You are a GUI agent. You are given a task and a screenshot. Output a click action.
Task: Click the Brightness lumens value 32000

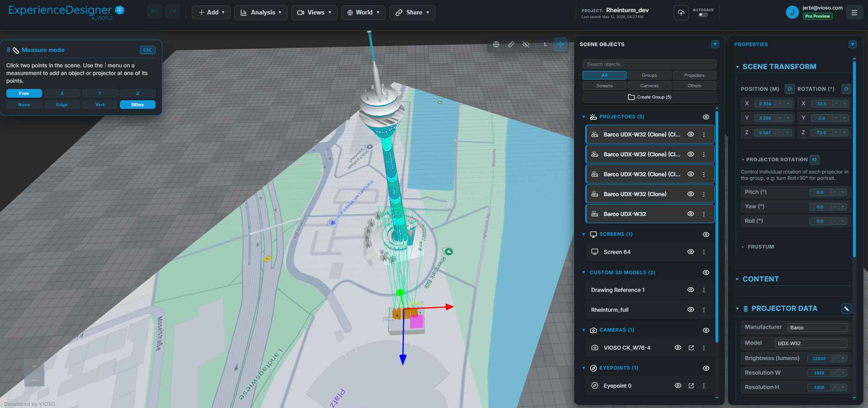pyautogui.click(x=819, y=358)
